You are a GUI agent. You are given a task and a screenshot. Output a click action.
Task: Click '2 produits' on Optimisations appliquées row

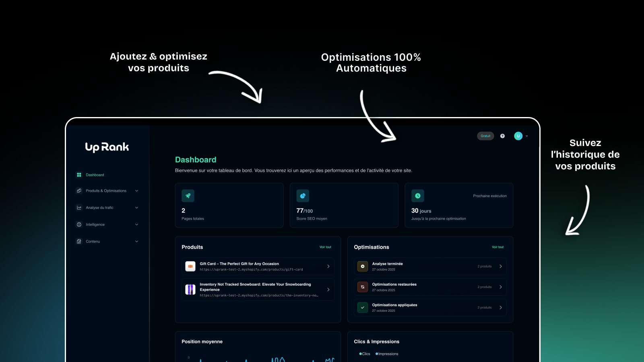(x=485, y=308)
